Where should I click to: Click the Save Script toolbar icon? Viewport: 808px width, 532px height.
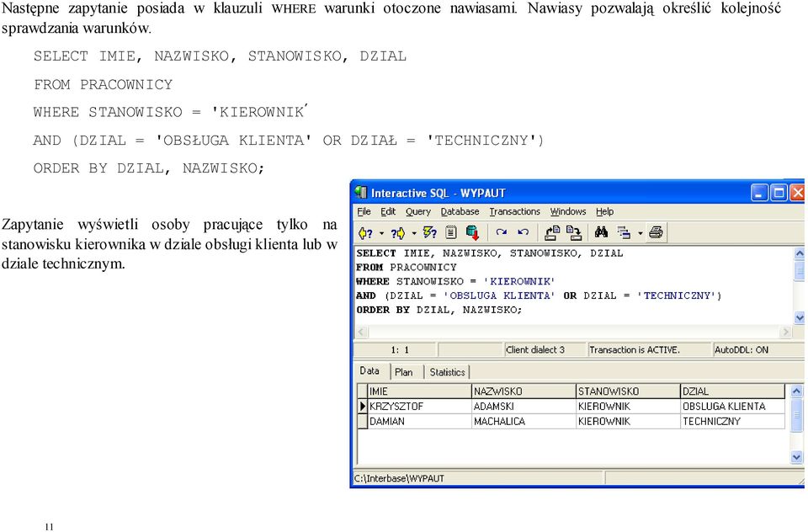(x=574, y=233)
